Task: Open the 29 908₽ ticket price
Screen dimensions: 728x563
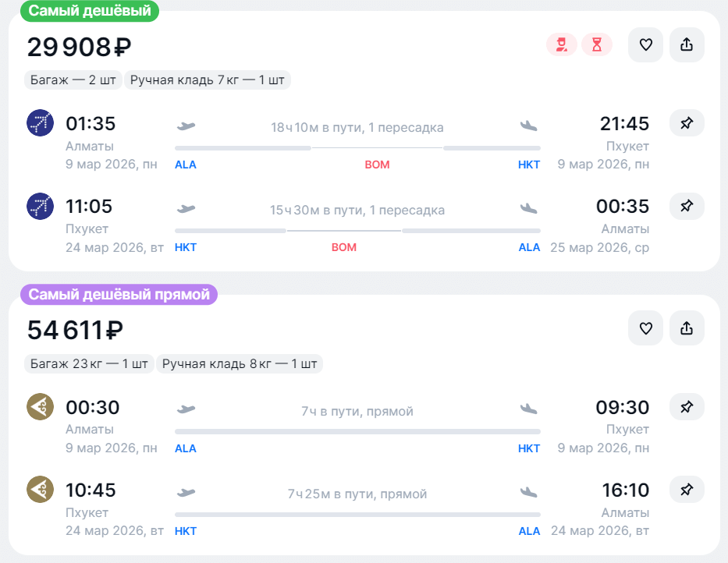Action: (79, 48)
